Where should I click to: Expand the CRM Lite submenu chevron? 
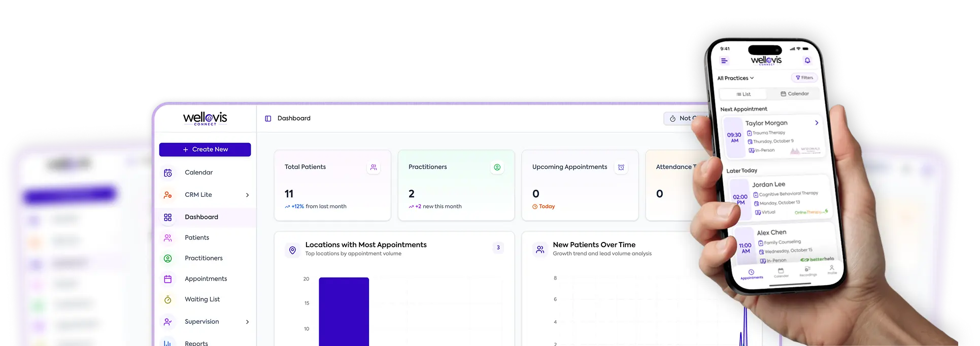[247, 195]
